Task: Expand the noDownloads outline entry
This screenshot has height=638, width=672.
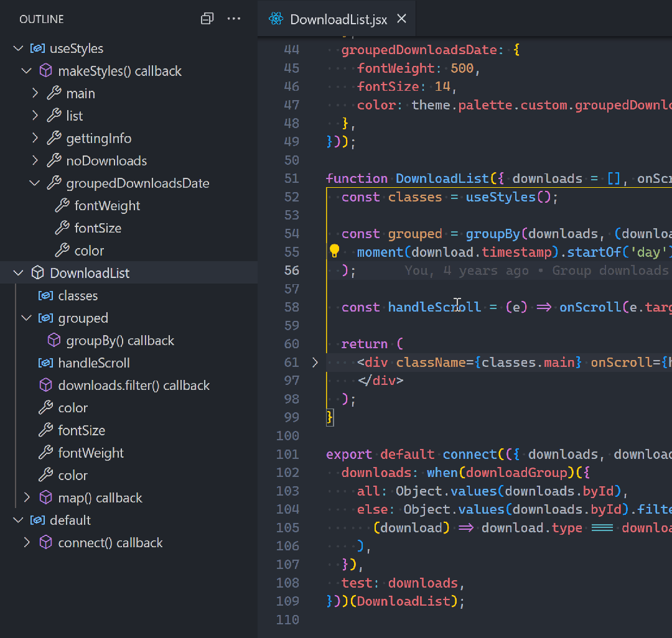Action: click(35, 160)
